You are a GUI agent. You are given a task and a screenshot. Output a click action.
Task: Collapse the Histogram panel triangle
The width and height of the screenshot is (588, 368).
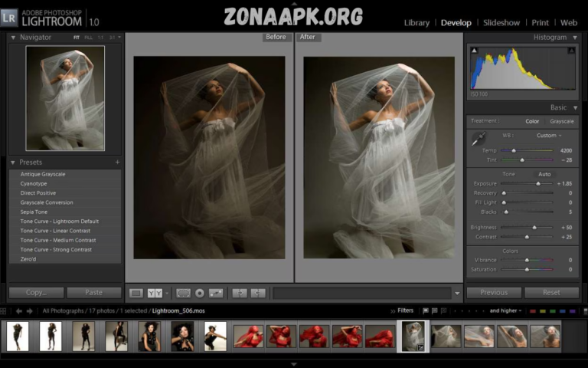575,38
